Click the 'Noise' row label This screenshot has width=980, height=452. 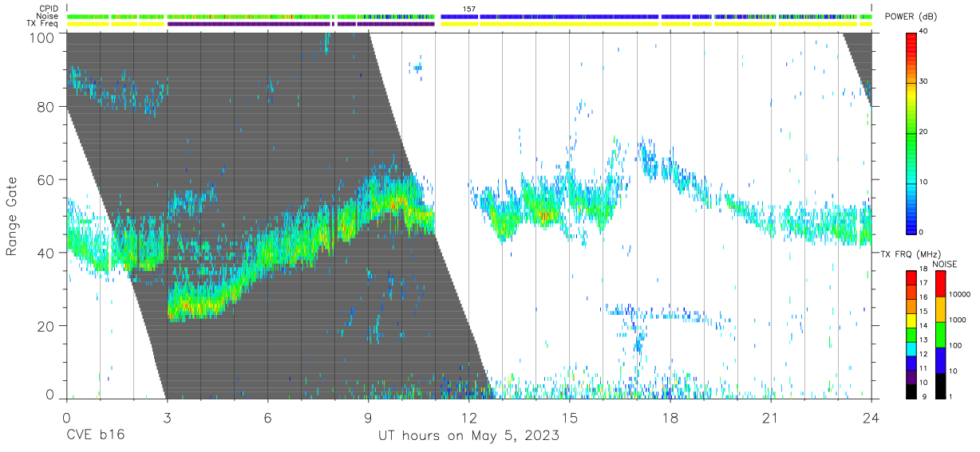46,16
